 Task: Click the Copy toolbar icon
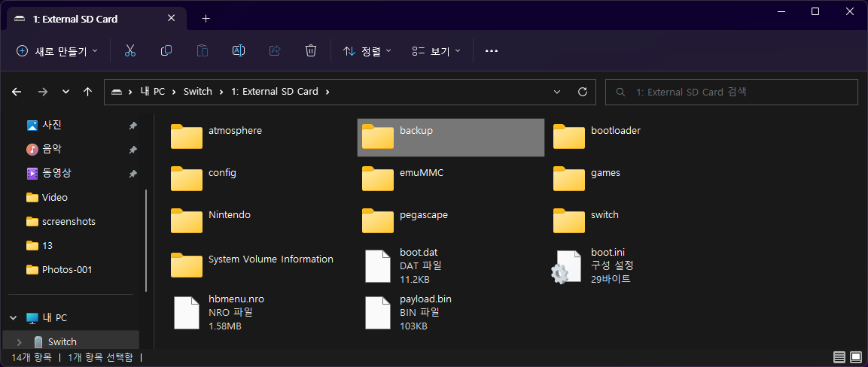click(x=166, y=51)
